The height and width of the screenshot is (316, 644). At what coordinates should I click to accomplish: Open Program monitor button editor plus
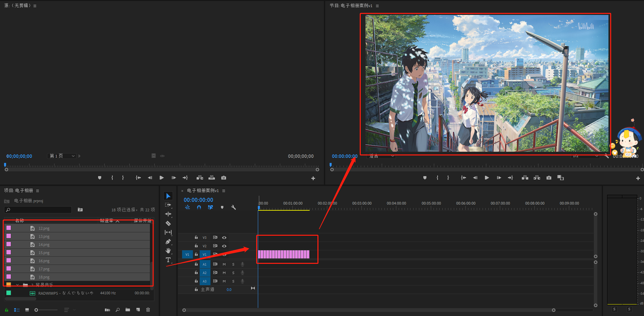tap(638, 178)
